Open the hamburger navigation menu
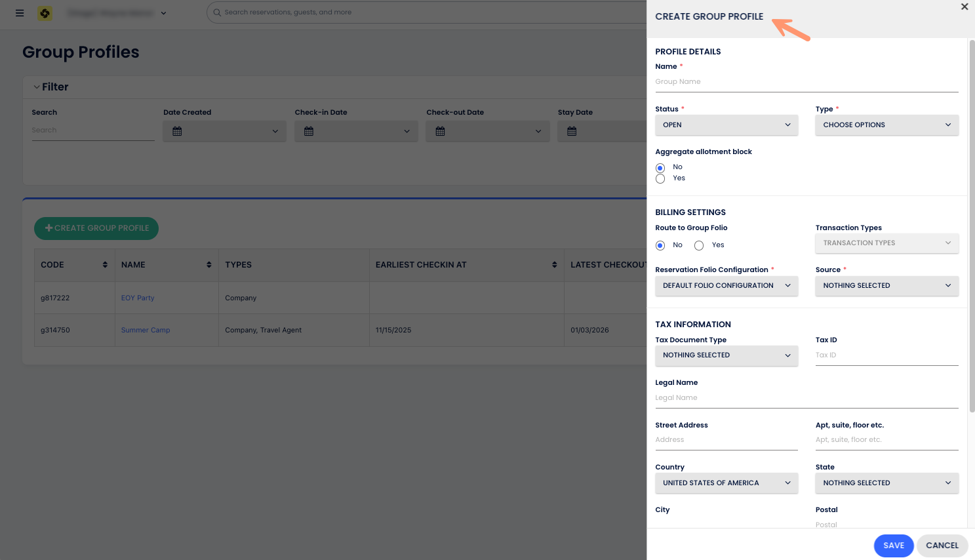The width and height of the screenshot is (975, 560). [20, 13]
